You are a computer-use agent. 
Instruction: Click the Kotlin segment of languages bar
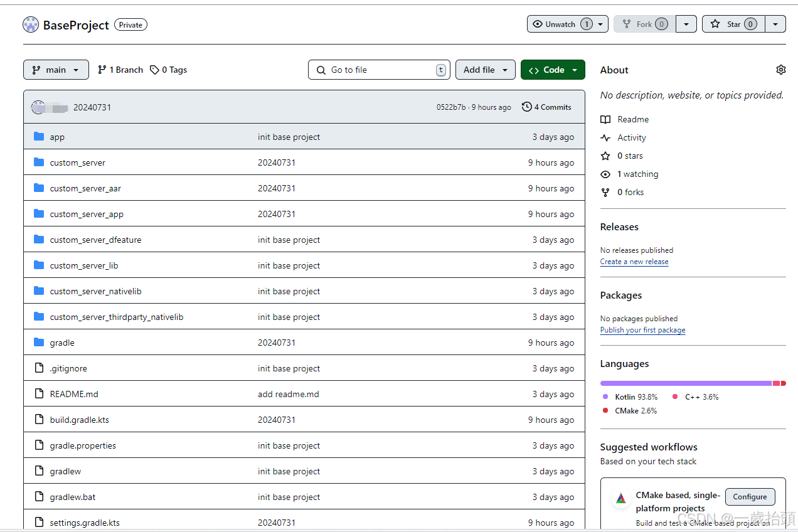(686, 383)
